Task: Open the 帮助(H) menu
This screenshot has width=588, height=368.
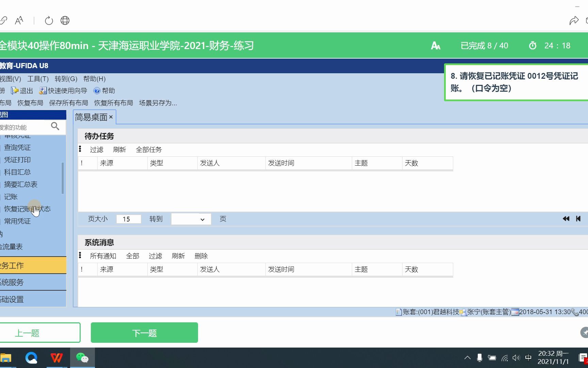Action: pos(95,79)
